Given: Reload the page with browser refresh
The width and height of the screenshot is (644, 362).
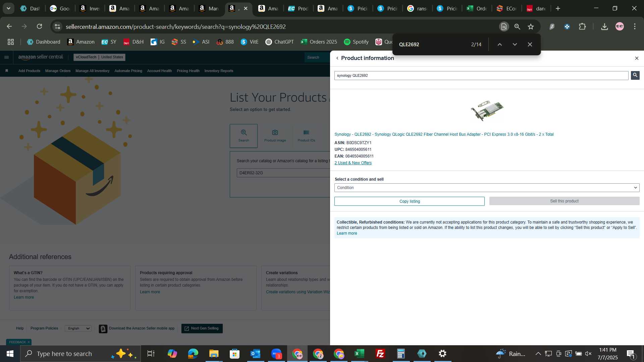Looking at the screenshot, I should tap(40, 26).
